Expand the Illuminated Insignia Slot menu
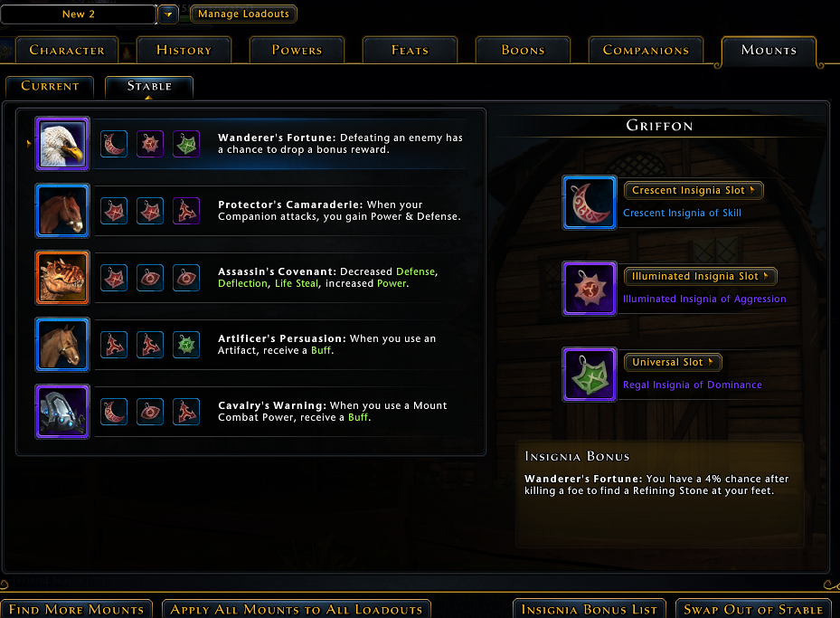This screenshot has height=618, width=840. click(700, 276)
